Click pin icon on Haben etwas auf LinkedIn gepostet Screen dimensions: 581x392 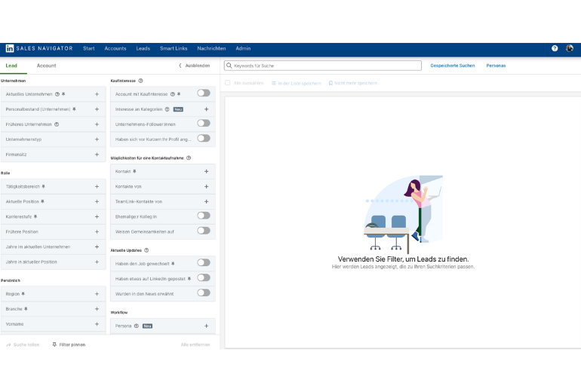[x=189, y=279]
